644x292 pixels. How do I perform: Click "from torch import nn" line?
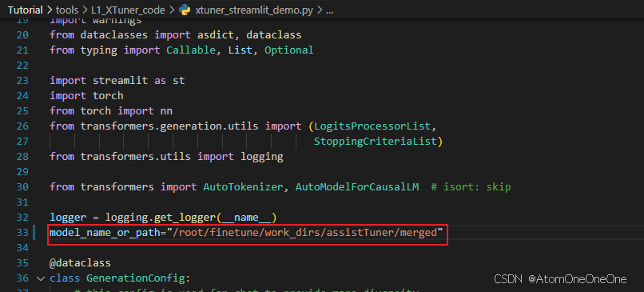point(111,111)
